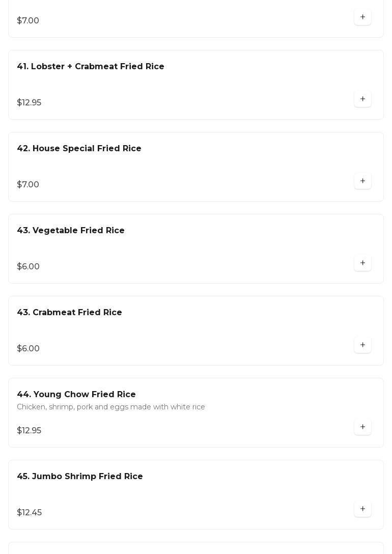Viewport: 392px width, 554px height.
Task: Add Young Chow Fried Rice via plus icon
Action: coord(362,427)
